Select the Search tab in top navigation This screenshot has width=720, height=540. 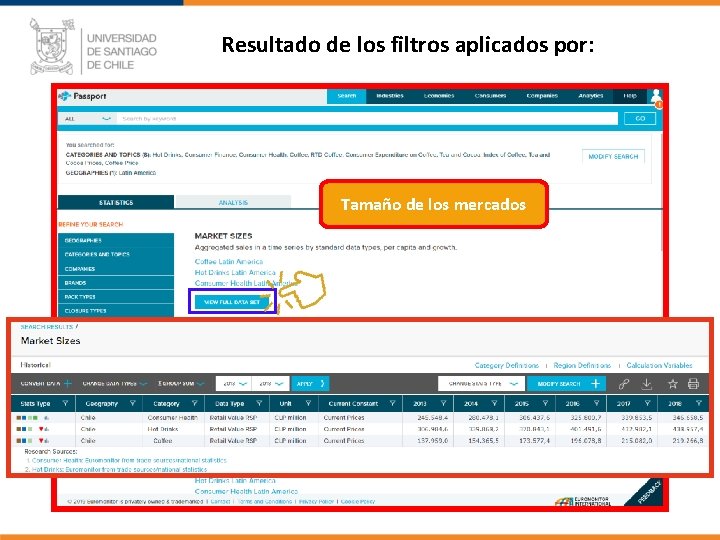coord(347,96)
